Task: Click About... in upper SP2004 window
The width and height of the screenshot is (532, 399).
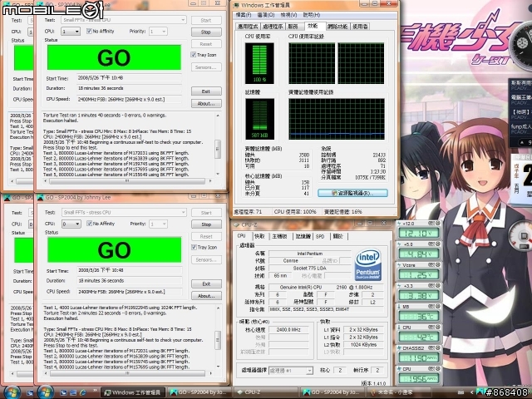Action: pos(206,103)
